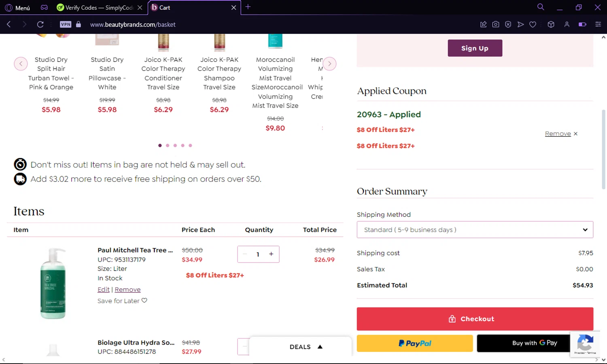607x364 pixels.
Task: Go back to previous page
Action: pos(9,24)
